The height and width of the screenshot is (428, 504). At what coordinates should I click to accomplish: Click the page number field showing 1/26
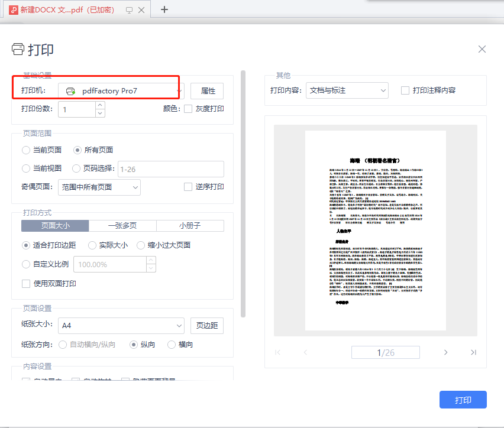click(x=385, y=352)
